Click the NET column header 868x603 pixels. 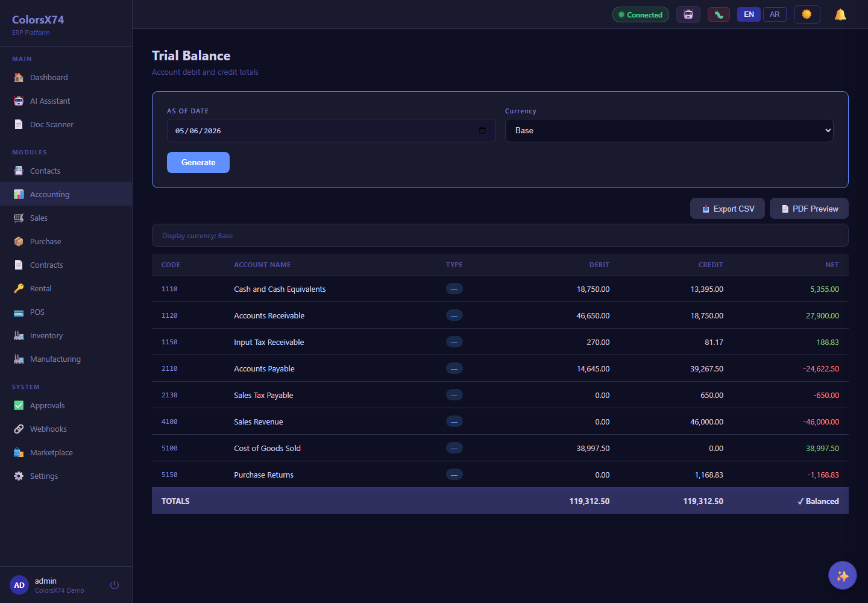click(x=832, y=265)
